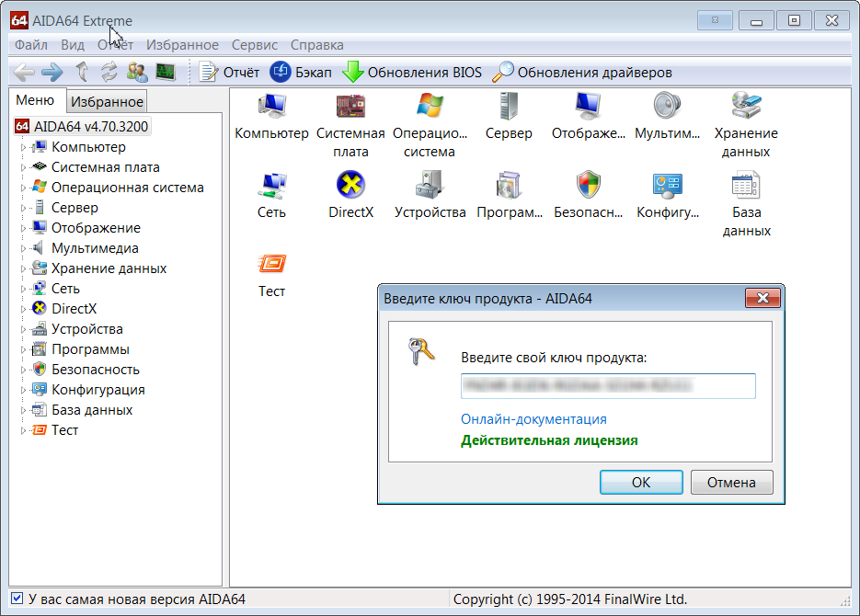Click Обновления BIOS toolbar button
Screen dimensions: 860x616
[x=412, y=73]
